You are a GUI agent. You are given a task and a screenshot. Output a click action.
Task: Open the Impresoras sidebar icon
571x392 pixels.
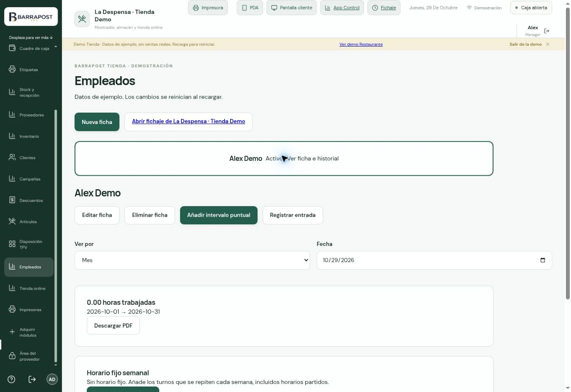[12, 309]
